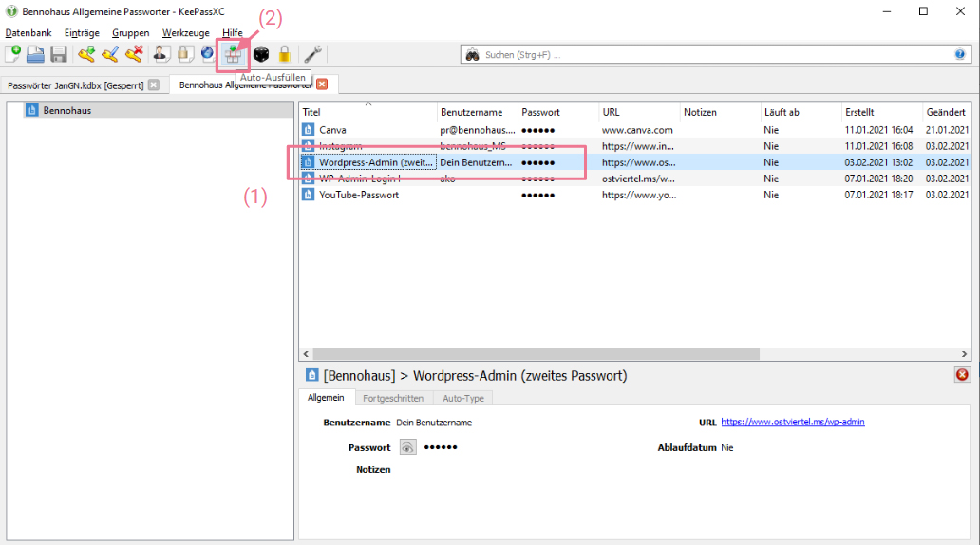Copy password to clipboard (padlock page icon)

pos(184,54)
